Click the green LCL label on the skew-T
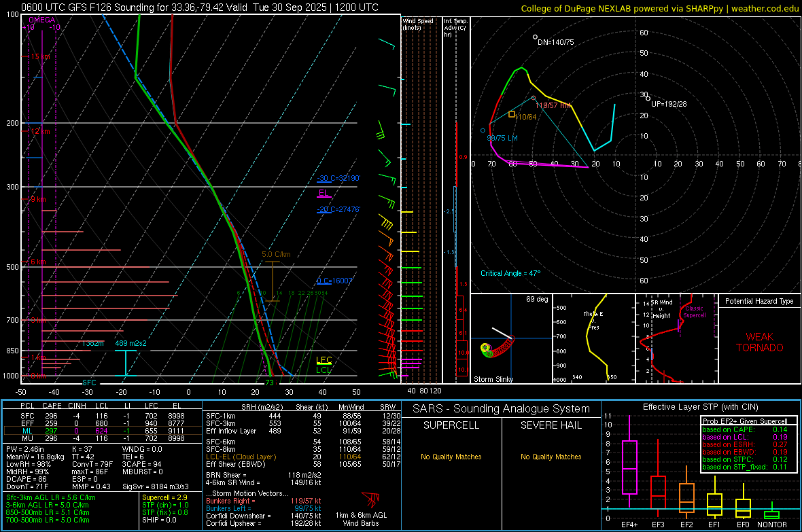Viewport: 802px width, 532px height. pyautogui.click(x=324, y=370)
